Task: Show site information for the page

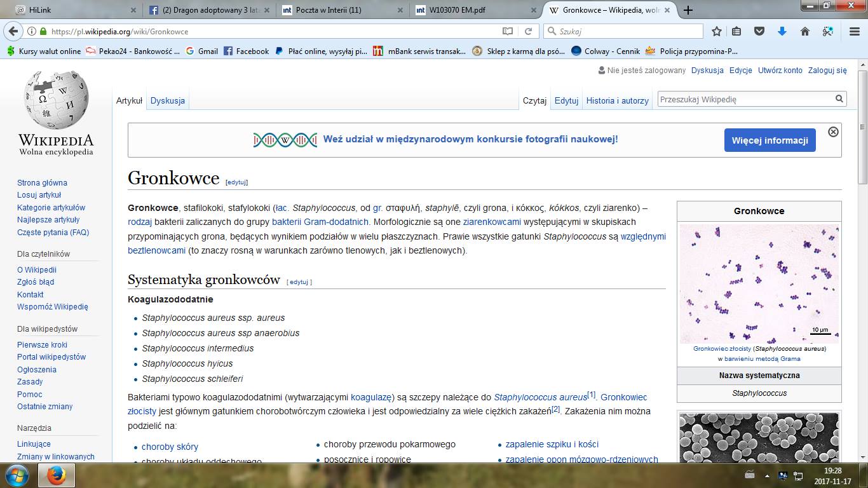Action: click(x=32, y=31)
